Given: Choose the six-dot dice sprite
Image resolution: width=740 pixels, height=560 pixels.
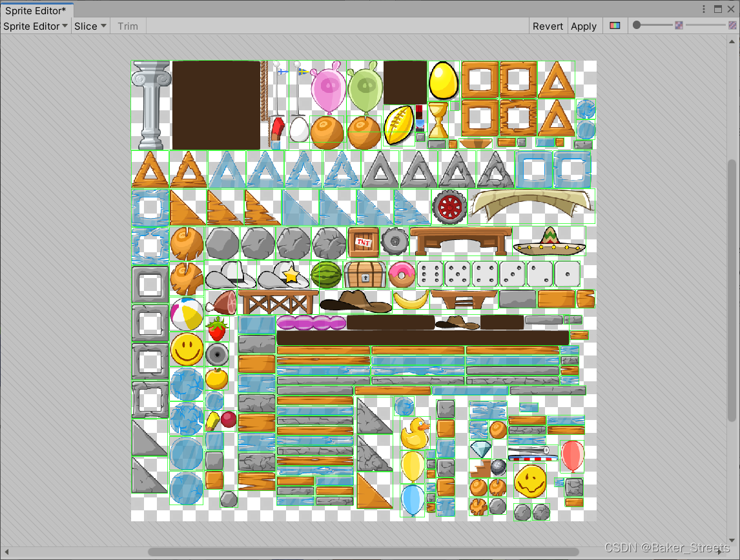Looking at the screenshot, I should (431, 274).
